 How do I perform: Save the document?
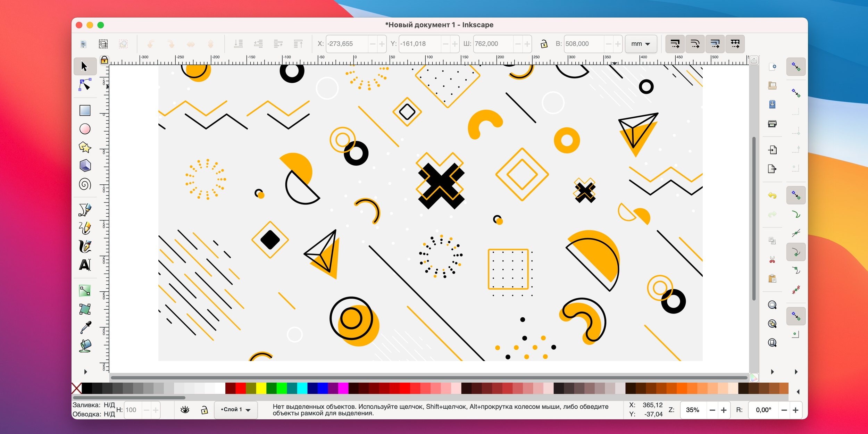[x=772, y=104]
